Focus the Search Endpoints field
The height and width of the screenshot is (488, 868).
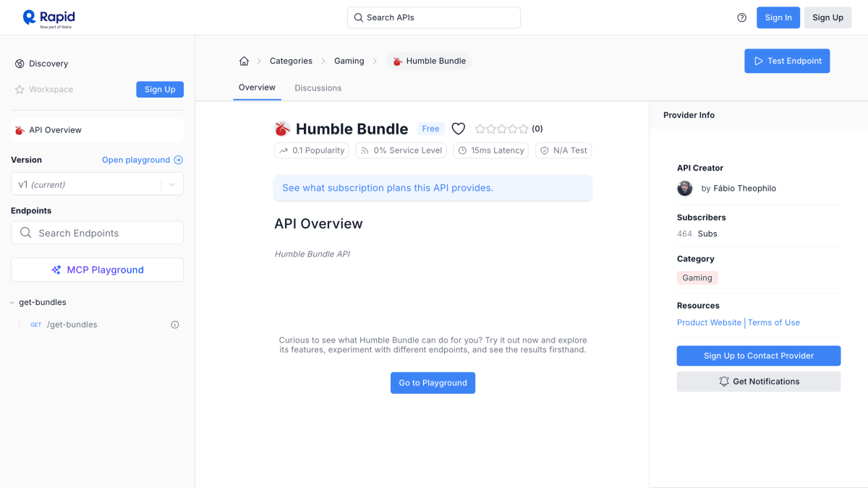click(97, 233)
